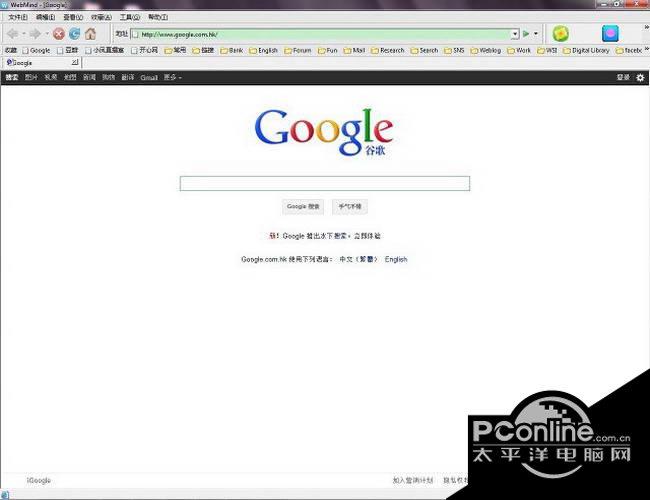Open the SNS bookmarks folder
This screenshot has width=650, height=500.
tap(454, 51)
